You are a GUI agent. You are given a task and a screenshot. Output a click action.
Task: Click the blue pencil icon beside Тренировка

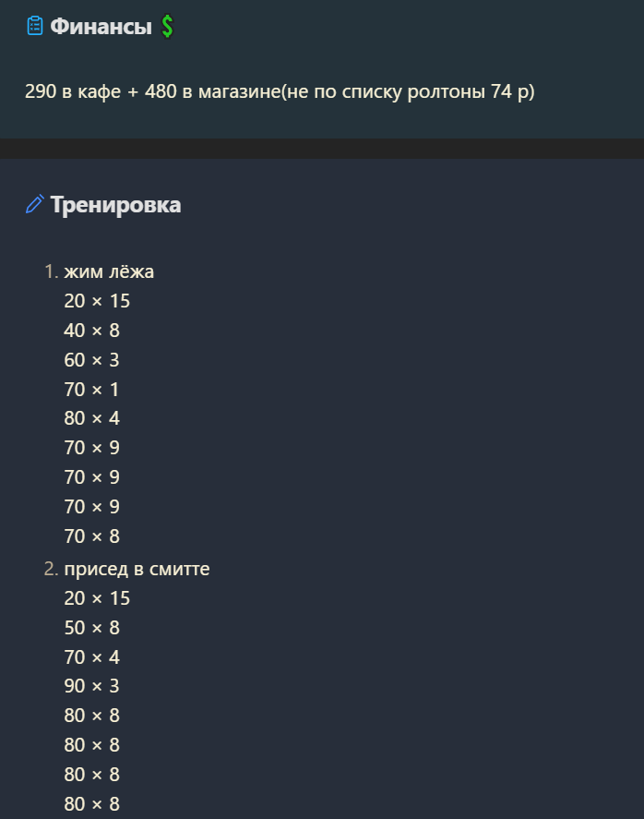(x=34, y=204)
